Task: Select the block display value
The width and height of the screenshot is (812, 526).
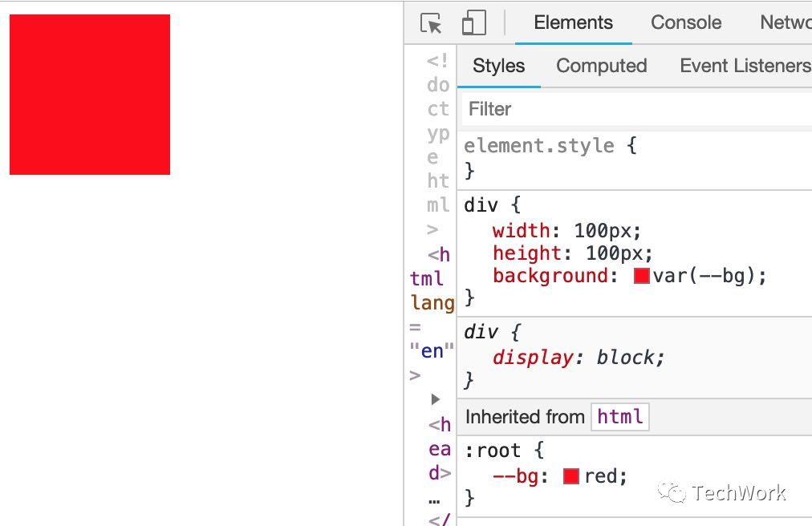Action: click(626, 358)
